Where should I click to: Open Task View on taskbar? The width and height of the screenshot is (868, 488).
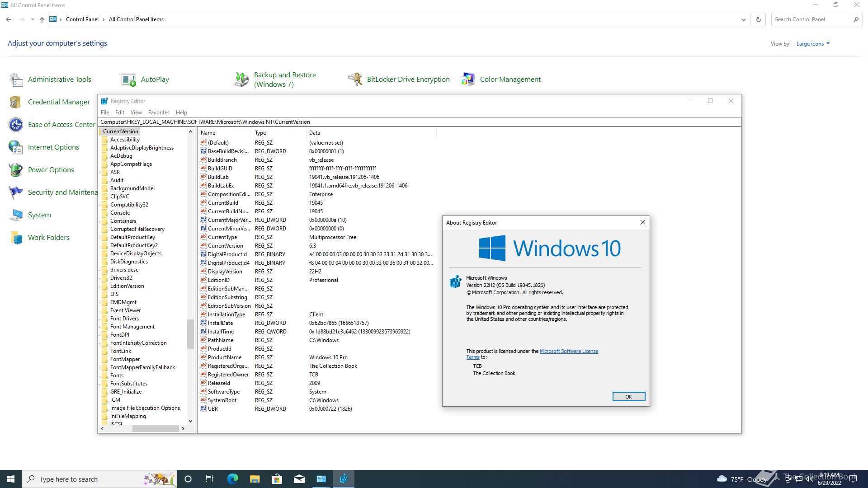(x=210, y=479)
